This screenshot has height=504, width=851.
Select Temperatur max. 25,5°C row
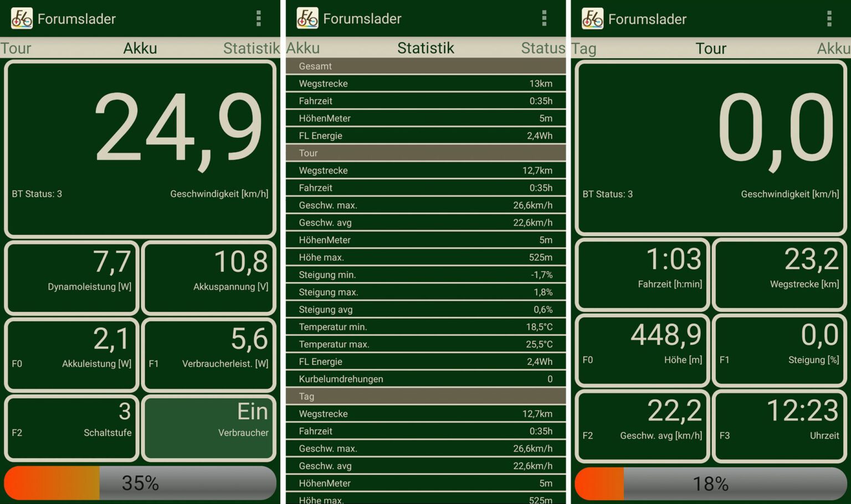point(425,344)
